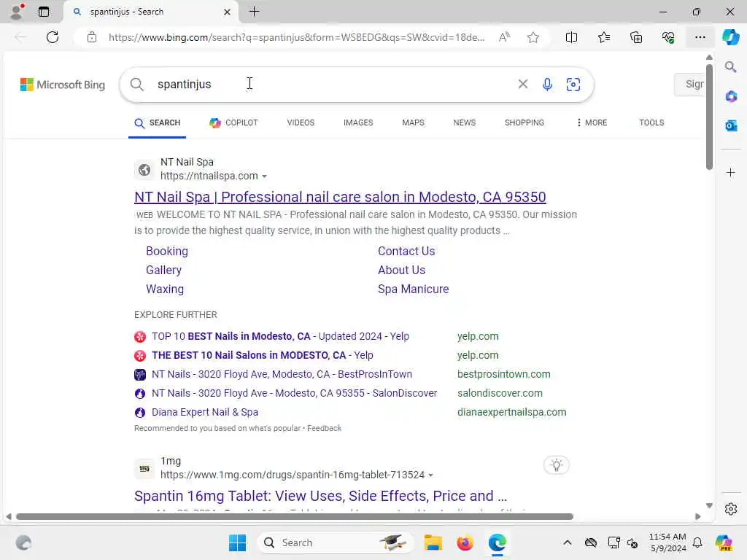Launch File Explorer from taskbar
Viewport: 747px width, 560px height.
433,542
